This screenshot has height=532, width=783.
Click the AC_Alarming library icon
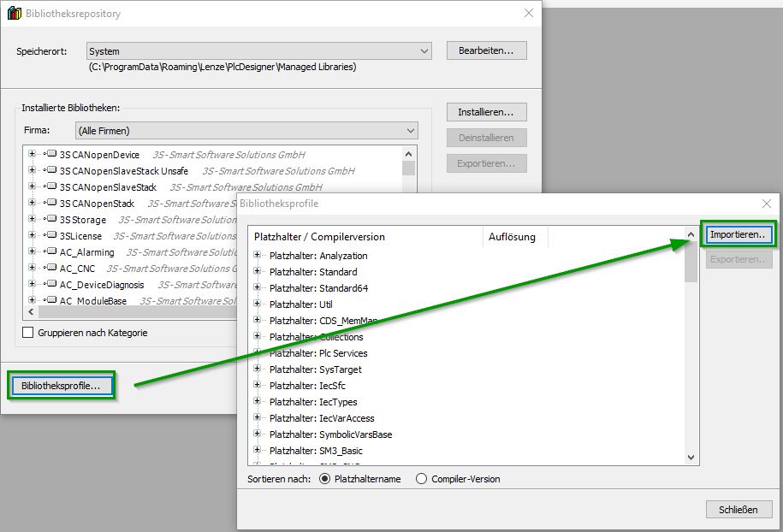[x=51, y=252]
